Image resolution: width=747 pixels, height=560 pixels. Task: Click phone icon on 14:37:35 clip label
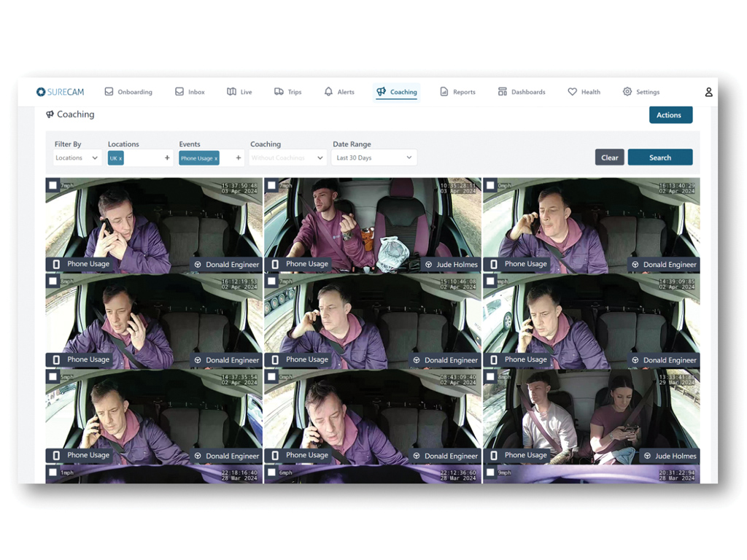coord(56,456)
